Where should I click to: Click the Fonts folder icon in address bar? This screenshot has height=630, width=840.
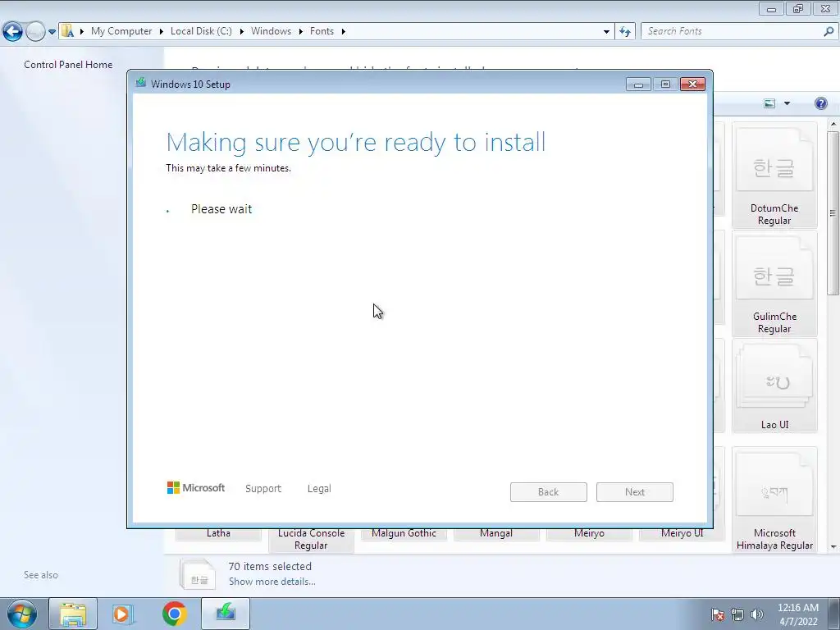click(x=67, y=31)
